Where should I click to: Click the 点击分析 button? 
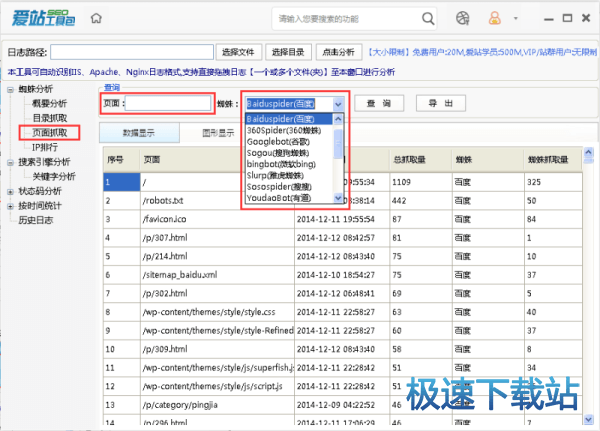pyautogui.click(x=339, y=52)
